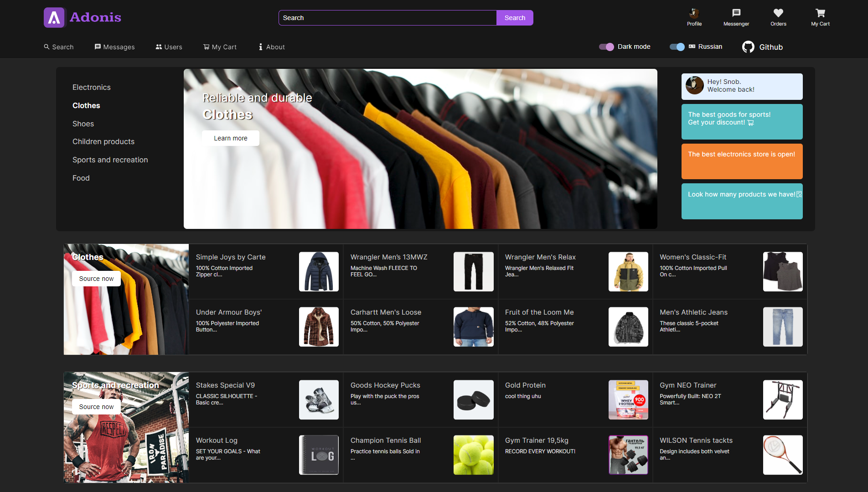Toggle the Dark mode switch
The height and width of the screenshot is (492, 868).
pyautogui.click(x=606, y=47)
